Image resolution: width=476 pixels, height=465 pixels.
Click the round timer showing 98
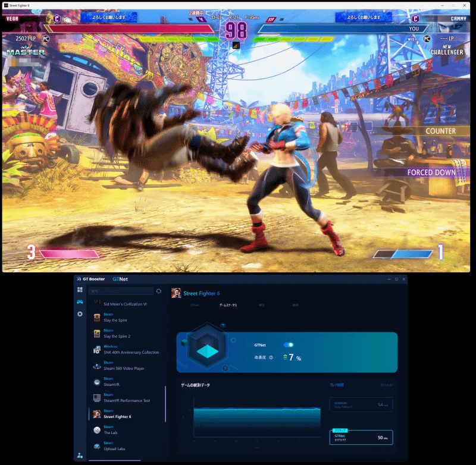pyautogui.click(x=236, y=31)
